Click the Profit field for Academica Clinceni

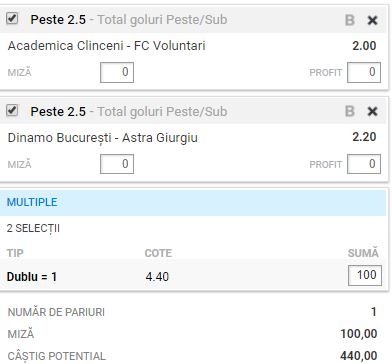tap(364, 72)
